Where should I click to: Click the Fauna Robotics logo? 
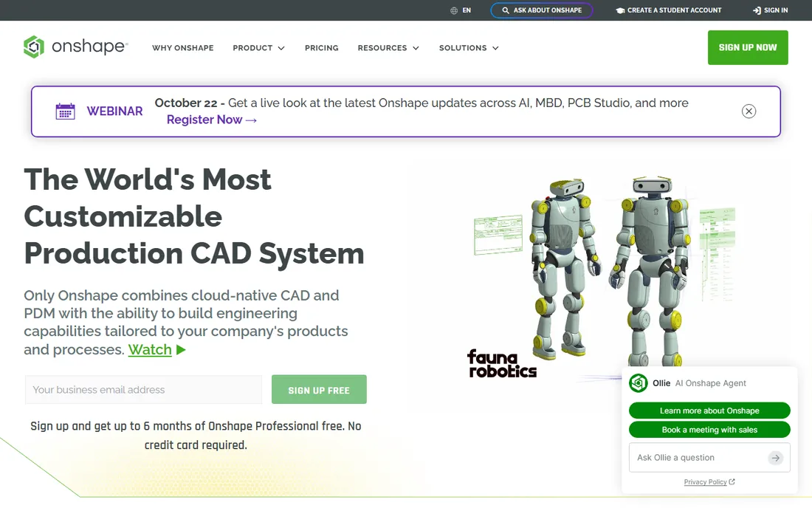[501, 363]
